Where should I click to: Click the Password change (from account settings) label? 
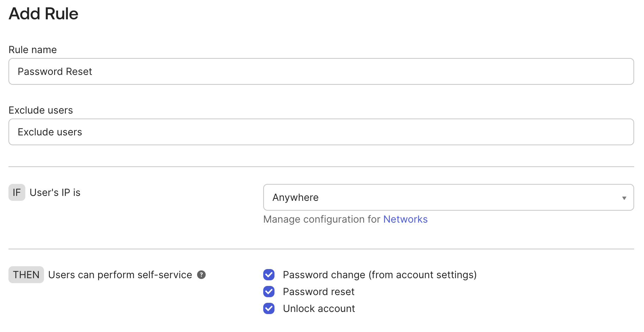click(x=379, y=275)
